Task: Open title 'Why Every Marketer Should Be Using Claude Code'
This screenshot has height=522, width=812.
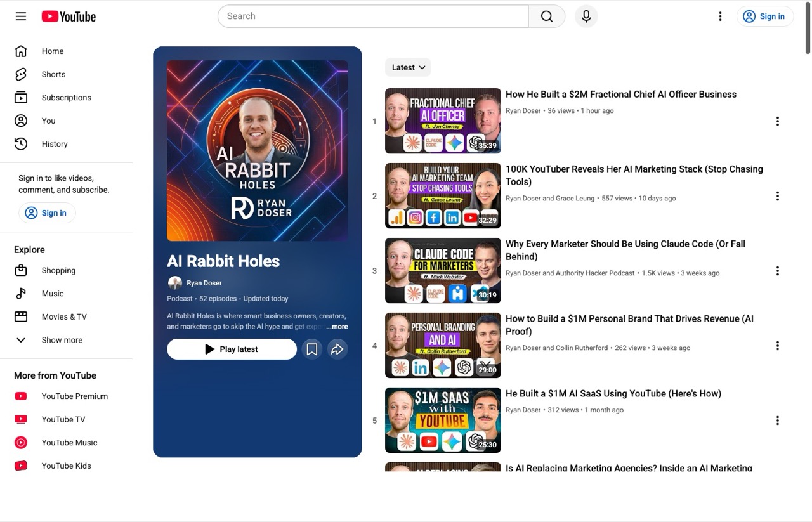Action: [625, 250]
